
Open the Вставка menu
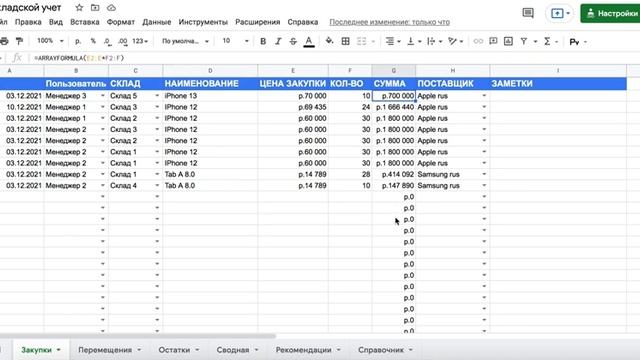tap(84, 22)
